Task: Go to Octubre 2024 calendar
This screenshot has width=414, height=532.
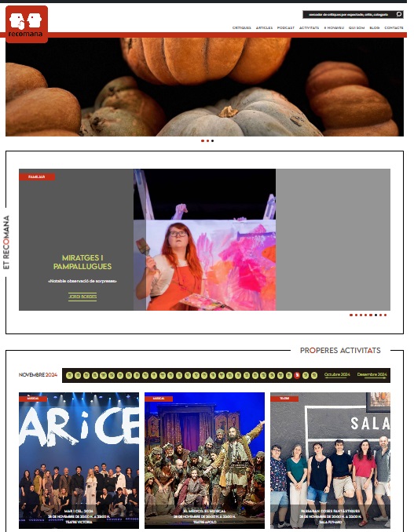Action: click(337, 375)
